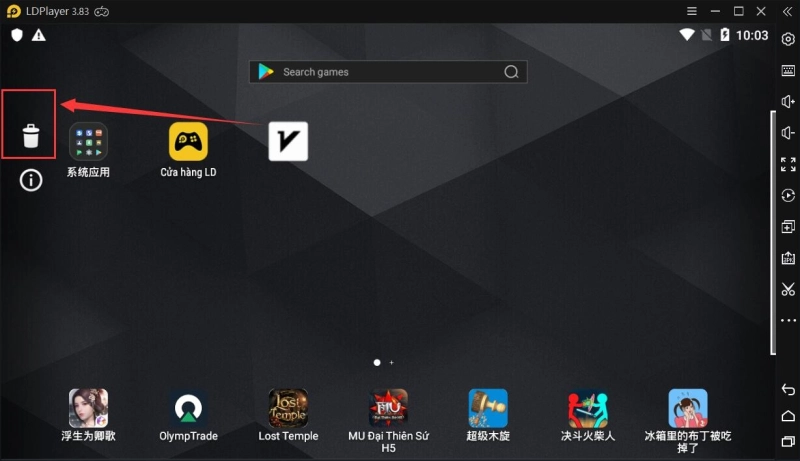Viewport: 800px width, 461px height.
Task: Click the trash bin uninstall icon
Action: tap(31, 135)
